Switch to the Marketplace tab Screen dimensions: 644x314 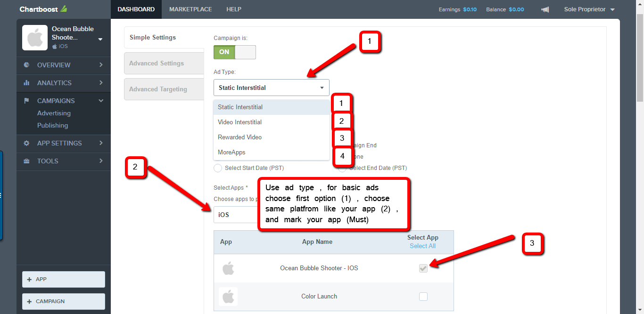pyautogui.click(x=190, y=9)
